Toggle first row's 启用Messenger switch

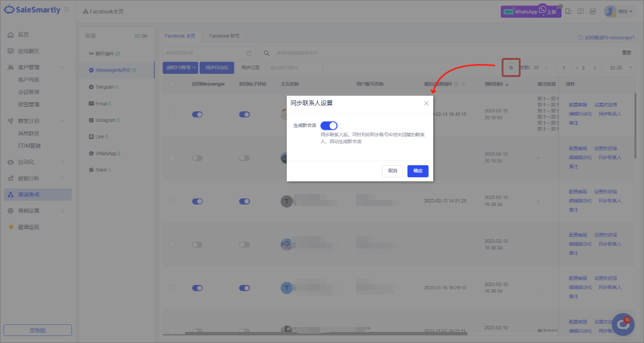(x=197, y=114)
